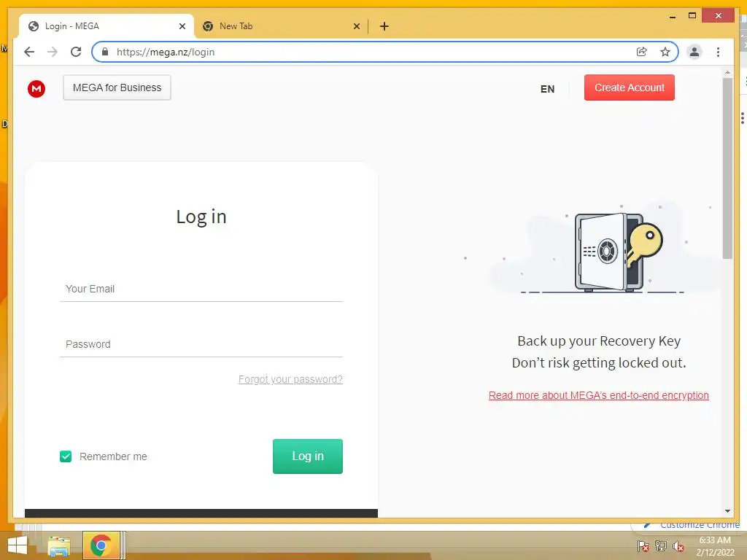Click the network tray icon

[x=661, y=546]
